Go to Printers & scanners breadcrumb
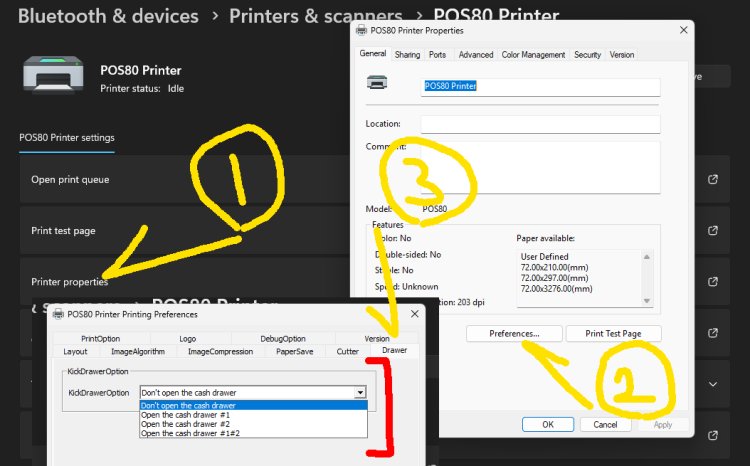The image size is (750, 466). 316,16
